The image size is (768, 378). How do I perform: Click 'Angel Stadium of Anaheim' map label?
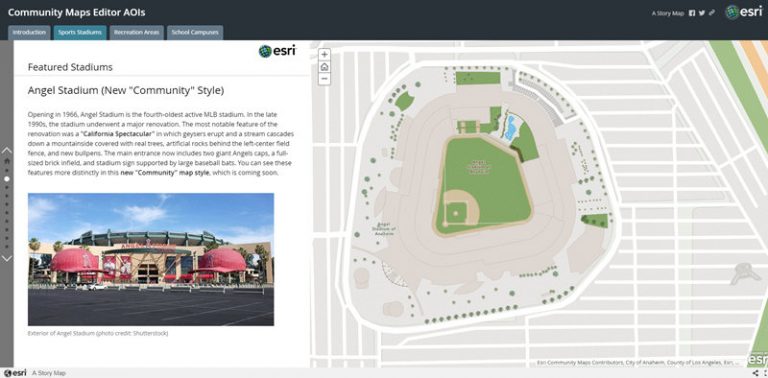pos(384,228)
